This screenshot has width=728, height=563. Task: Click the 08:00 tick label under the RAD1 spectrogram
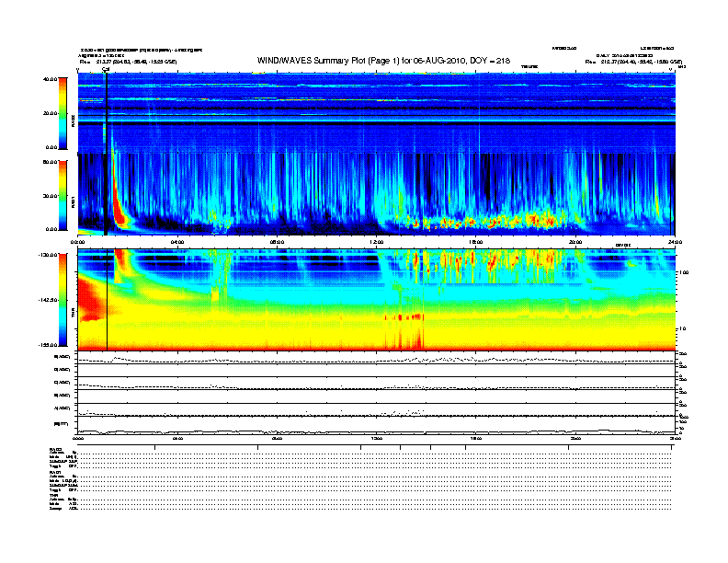pyautogui.click(x=277, y=242)
